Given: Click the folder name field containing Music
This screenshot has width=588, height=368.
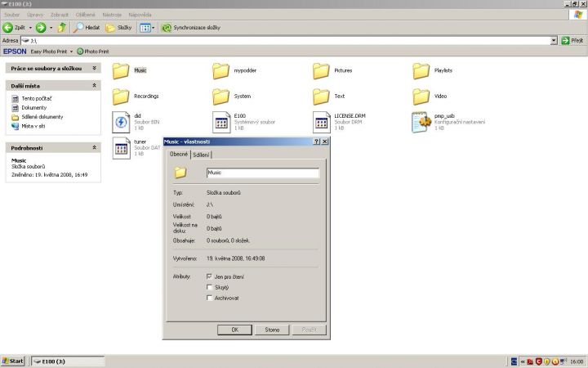Looking at the screenshot, I should pos(263,173).
